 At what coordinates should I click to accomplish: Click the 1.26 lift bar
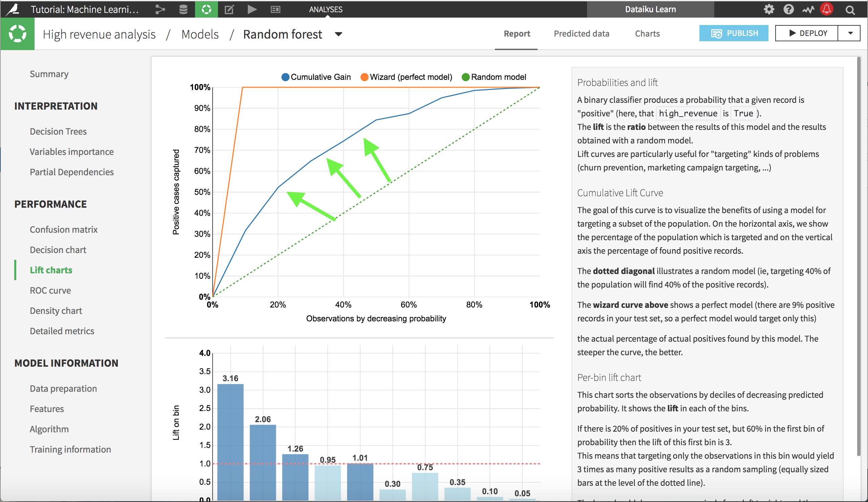[x=295, y=477]
